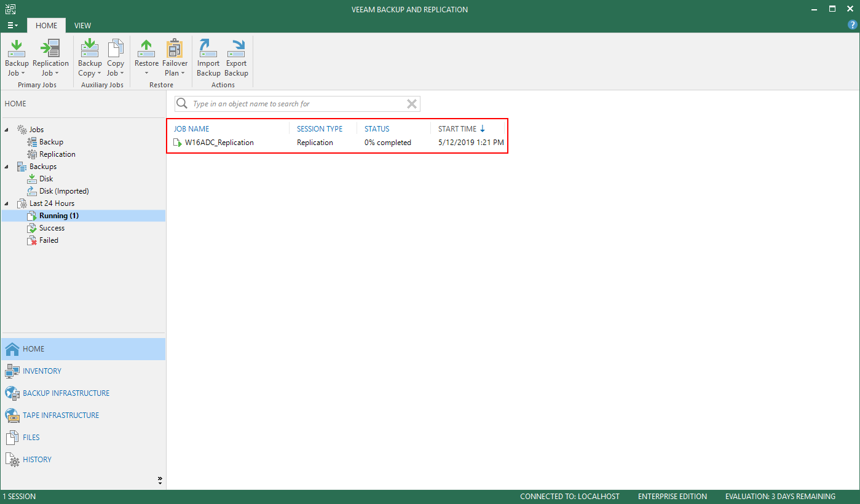
Task: Click the '5/12/2019 1:21 PM' start time
Action: click(x=471, y=143)
